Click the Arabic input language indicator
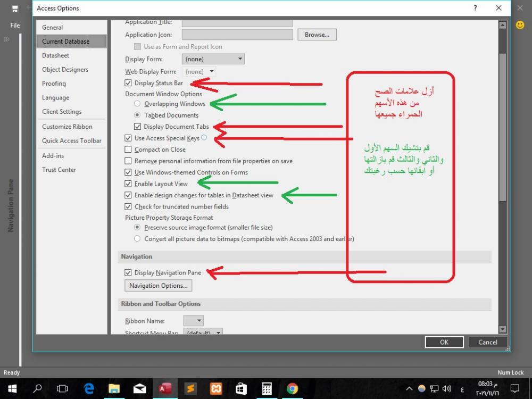 coord(462,389)
